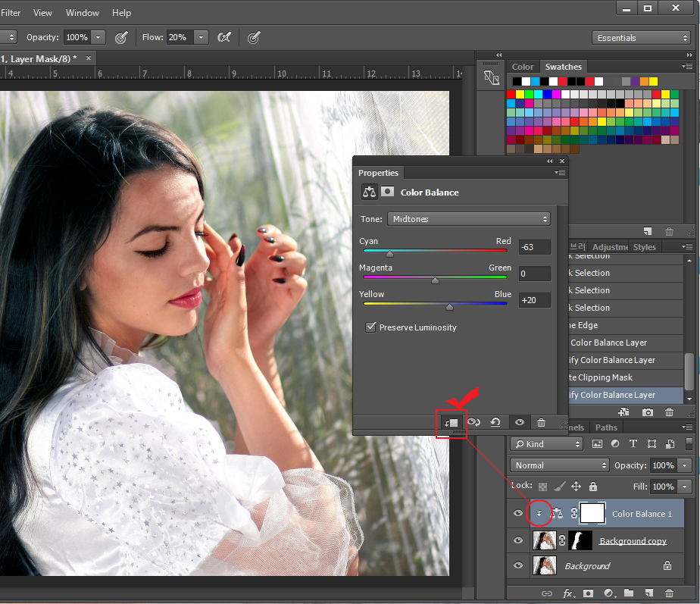The width and height of the screenshot is (700, 604).
Task: Select Color Balance Layer history state
Action: pos(626,343)
